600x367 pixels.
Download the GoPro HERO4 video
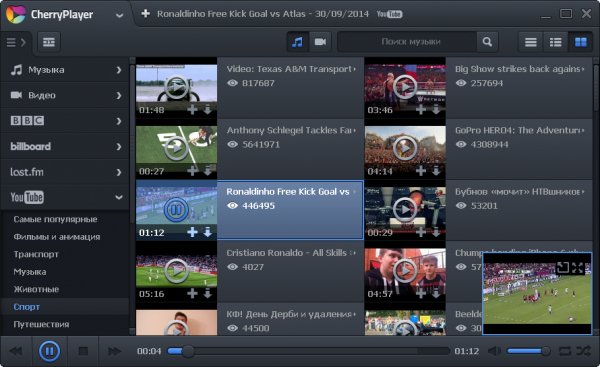point(436,171)
